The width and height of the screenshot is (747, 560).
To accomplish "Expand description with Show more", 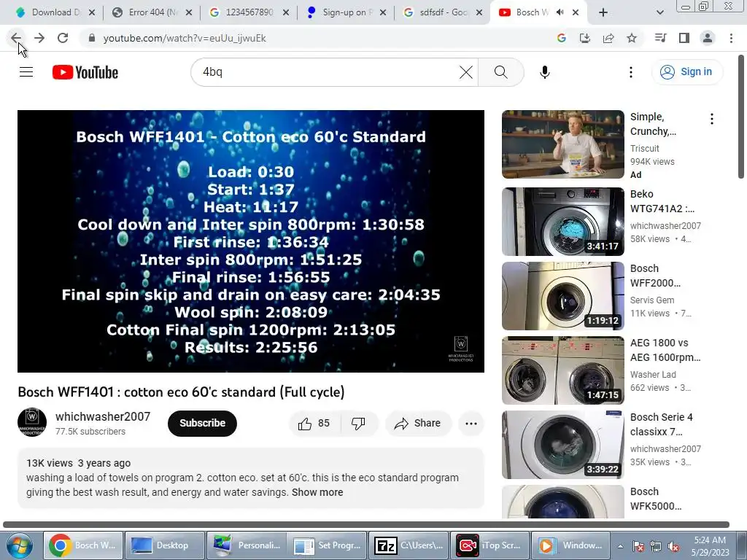I will pos(317,492).
